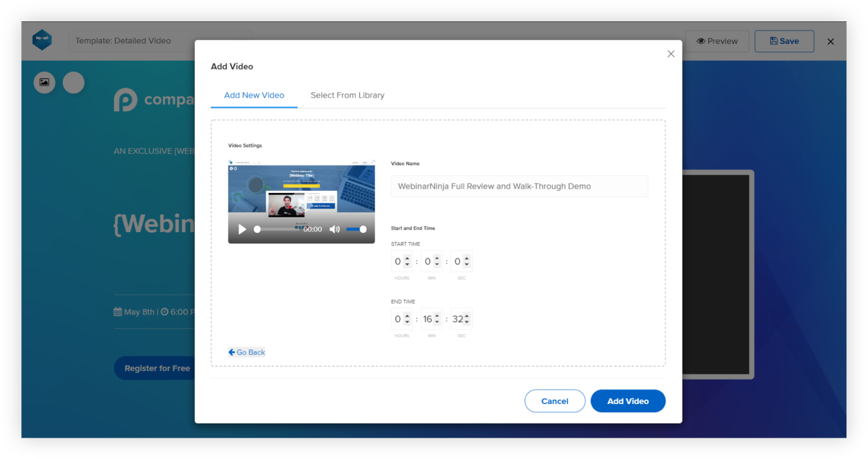Decrease end time hours
This screenshot has width=868, height=459.
tap(407, 322)
